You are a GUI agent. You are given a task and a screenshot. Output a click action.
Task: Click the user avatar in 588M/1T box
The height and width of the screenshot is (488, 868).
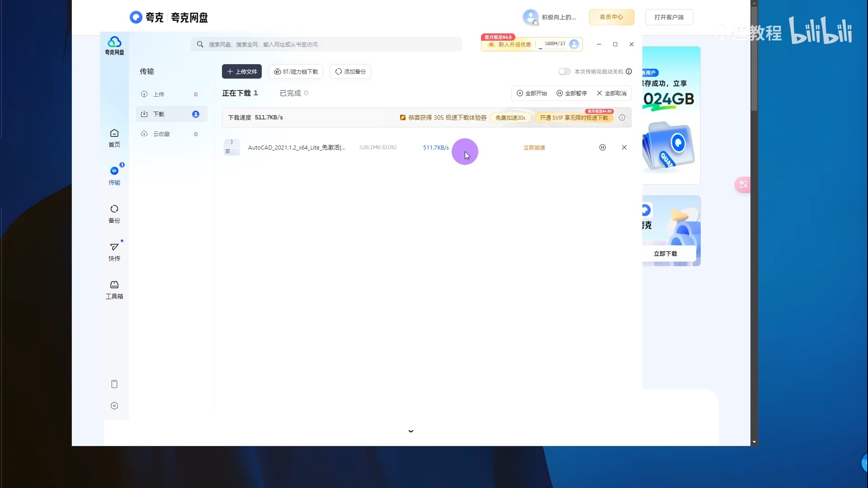pos(574,44)
